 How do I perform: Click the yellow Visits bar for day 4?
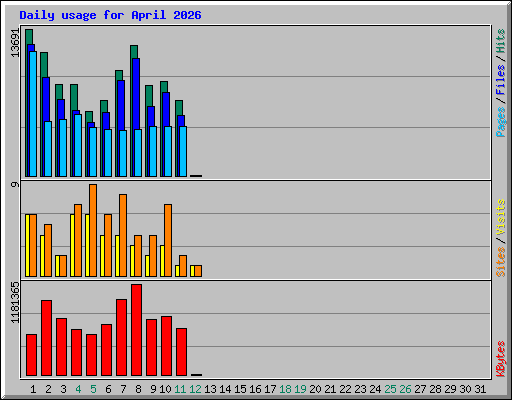pyautogui.click(x=73, y=245)
